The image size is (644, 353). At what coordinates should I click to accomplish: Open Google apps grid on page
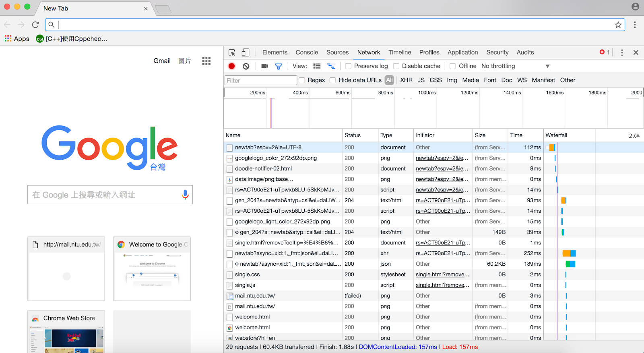coord(206,61)
